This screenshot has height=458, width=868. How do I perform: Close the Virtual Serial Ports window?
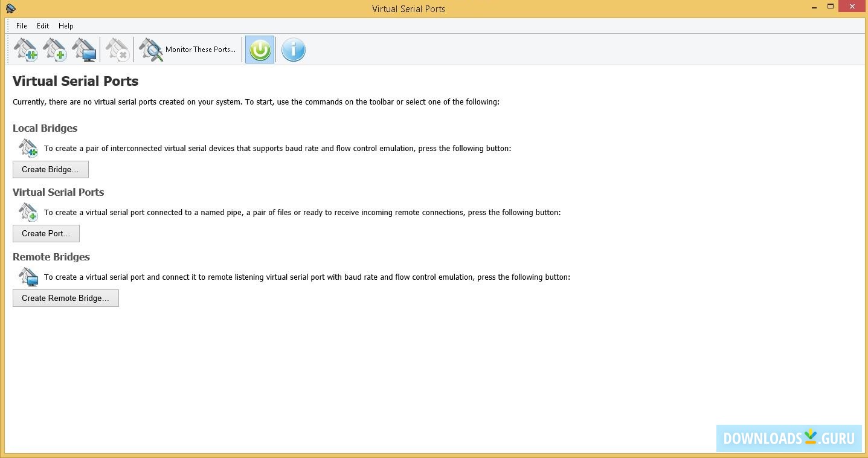[853, 7]
